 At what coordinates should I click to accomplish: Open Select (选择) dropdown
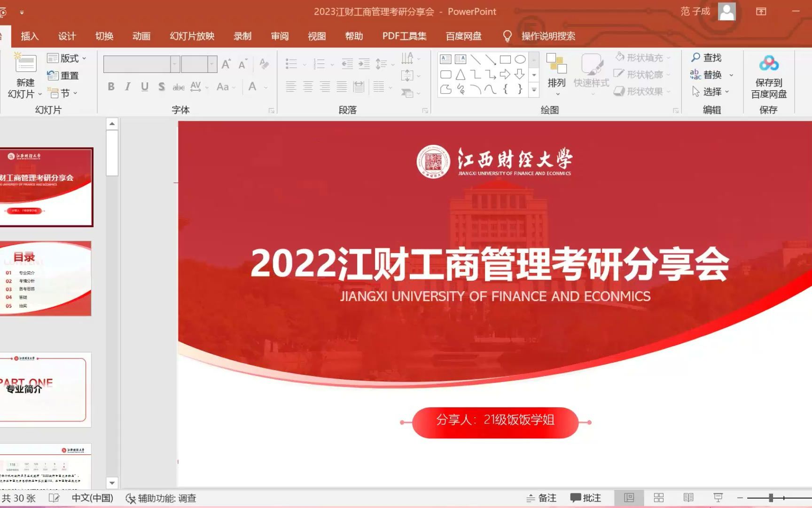click(710, 91)
